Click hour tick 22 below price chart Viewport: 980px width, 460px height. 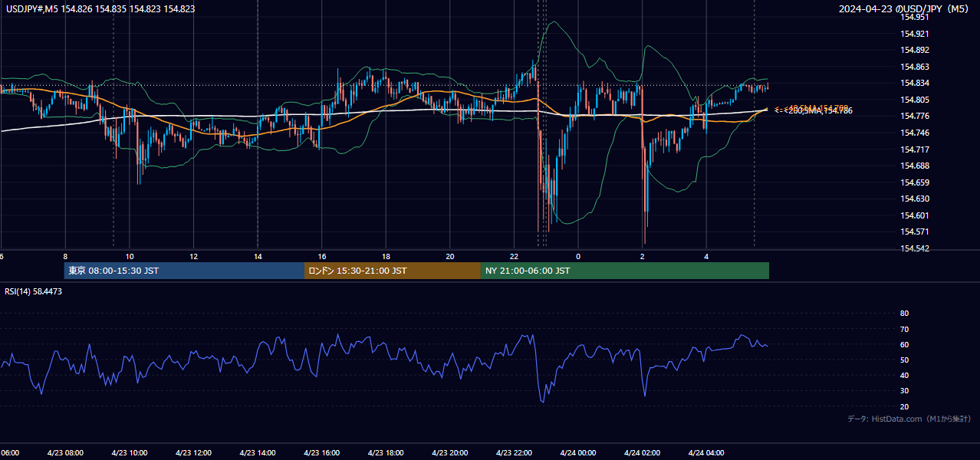click(515, 256)
